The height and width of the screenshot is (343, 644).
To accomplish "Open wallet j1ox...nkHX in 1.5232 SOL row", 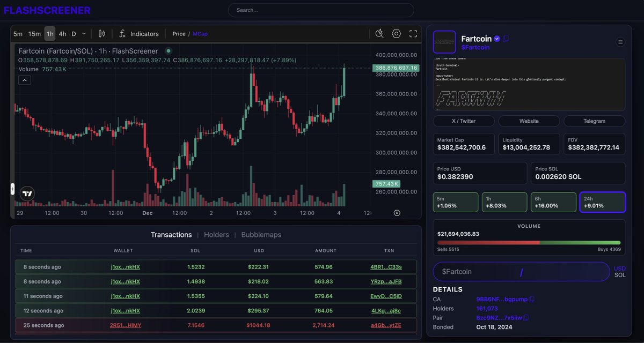I will 126,267.
